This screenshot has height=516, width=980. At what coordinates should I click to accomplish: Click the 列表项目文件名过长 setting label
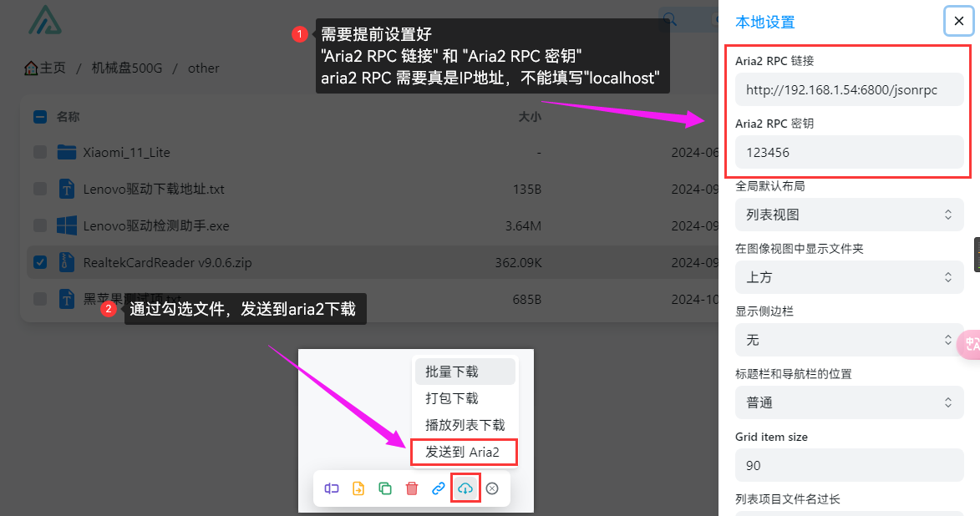[x=788, y=499]
